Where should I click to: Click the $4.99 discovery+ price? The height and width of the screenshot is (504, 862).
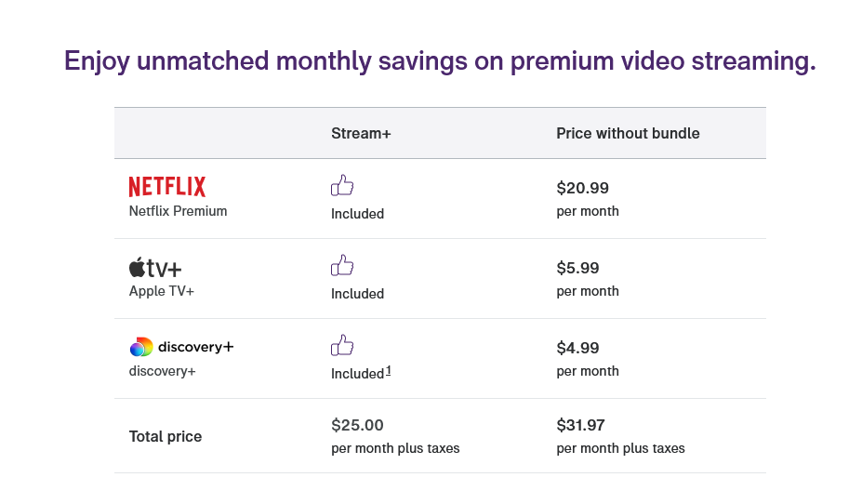pos(577,348)
